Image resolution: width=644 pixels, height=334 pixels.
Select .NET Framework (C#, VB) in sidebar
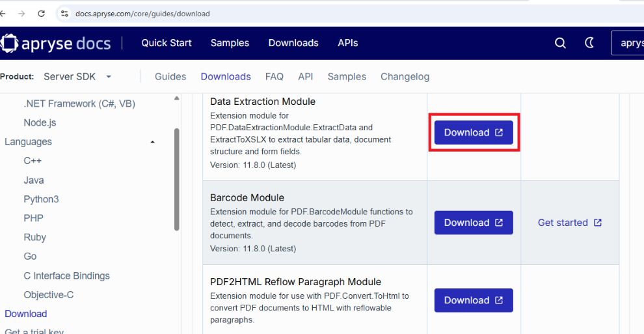79,104
